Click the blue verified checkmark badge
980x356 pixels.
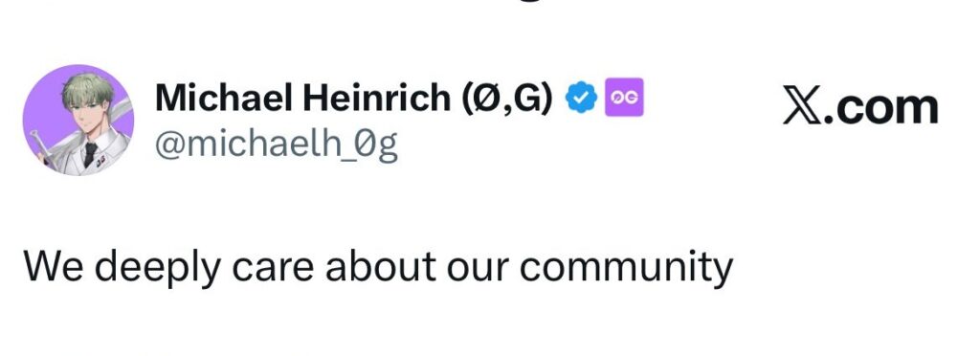581,98
